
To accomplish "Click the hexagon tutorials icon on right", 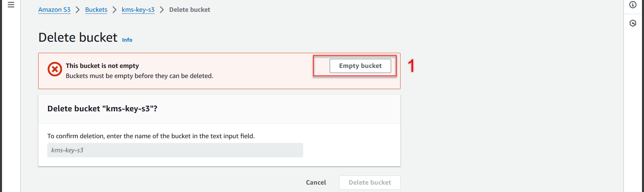I will (x=633, y=23).
